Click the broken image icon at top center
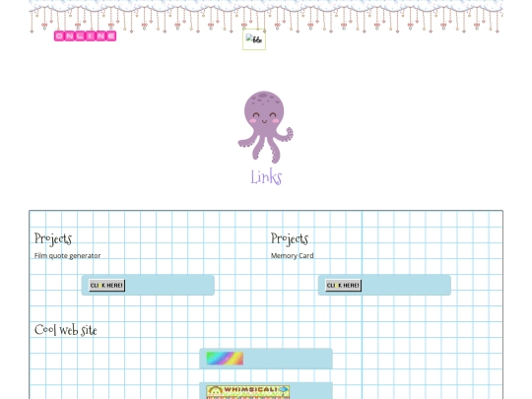The width and height of the screenshot is (532, 399). tap(254, 39)
